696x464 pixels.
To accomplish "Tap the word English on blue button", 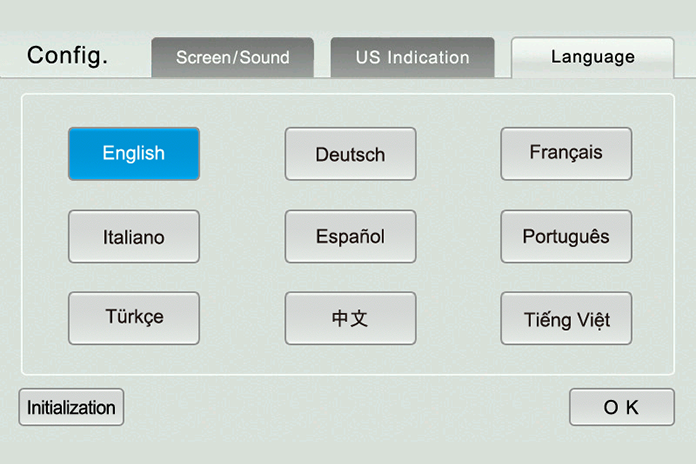I will point(134,153).
